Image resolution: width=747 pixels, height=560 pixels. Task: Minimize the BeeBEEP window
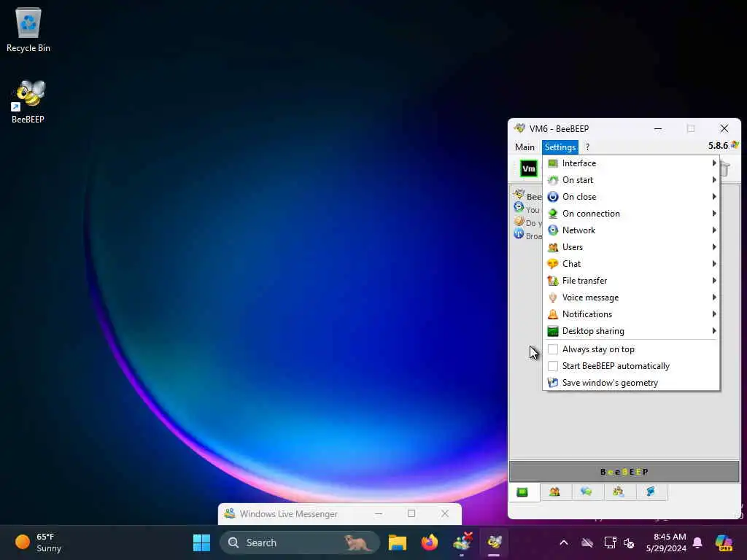658,128
